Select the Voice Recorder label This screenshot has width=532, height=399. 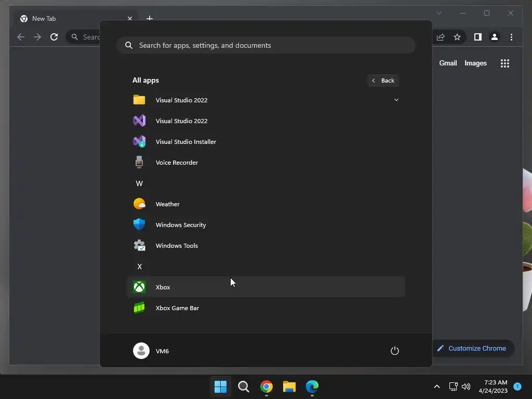(177, 163)
